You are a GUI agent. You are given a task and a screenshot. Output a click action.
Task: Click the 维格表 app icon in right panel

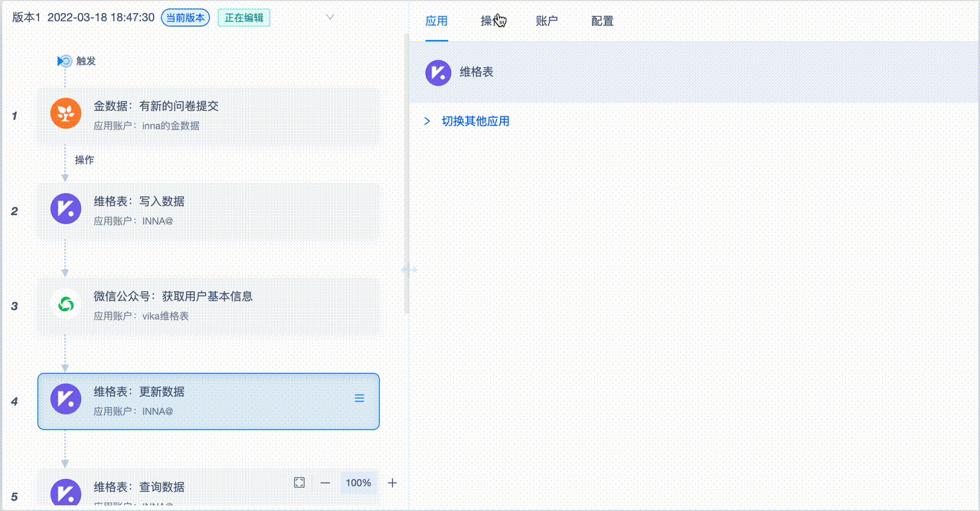(436, 73)
